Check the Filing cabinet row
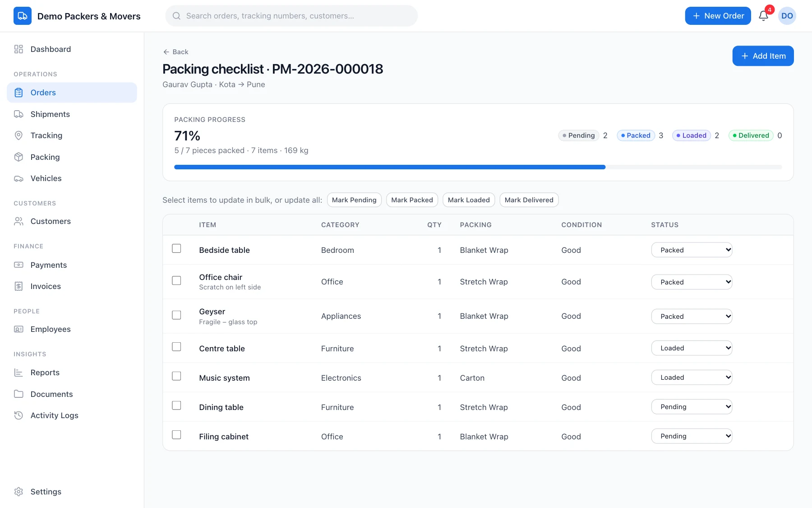 [176, 435]
